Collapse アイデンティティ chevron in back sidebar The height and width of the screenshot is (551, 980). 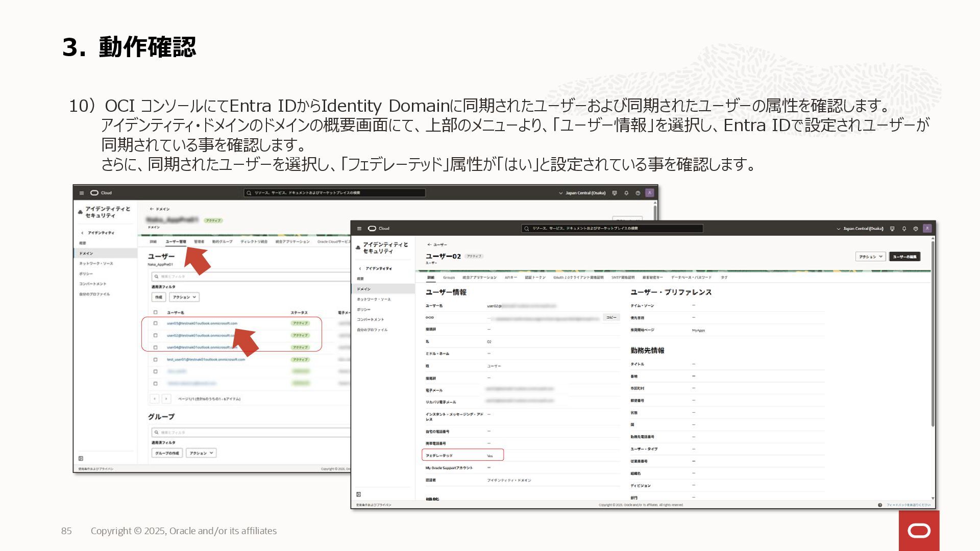(82, 233)
